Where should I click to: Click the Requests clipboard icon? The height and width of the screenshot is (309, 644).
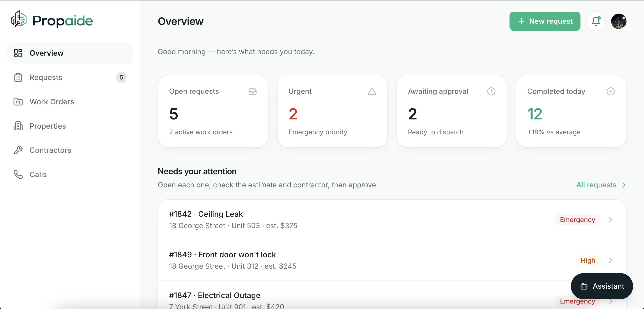[18, 77]
